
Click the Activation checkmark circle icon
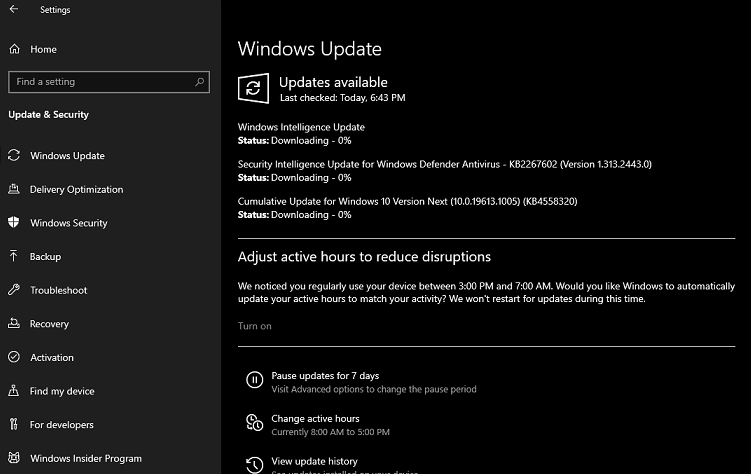point(14,357)
